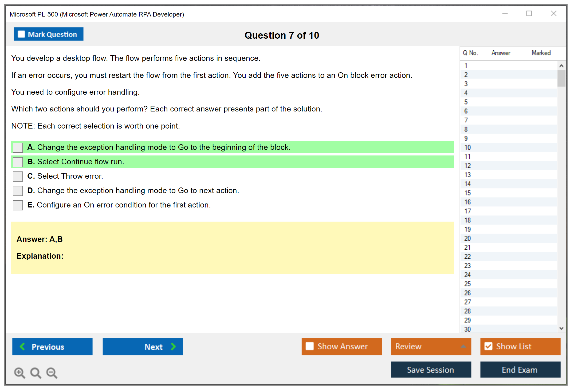Click the zoom out magnifier icon
This screenshot has height=392, width=574.
(x=52, y=373)
